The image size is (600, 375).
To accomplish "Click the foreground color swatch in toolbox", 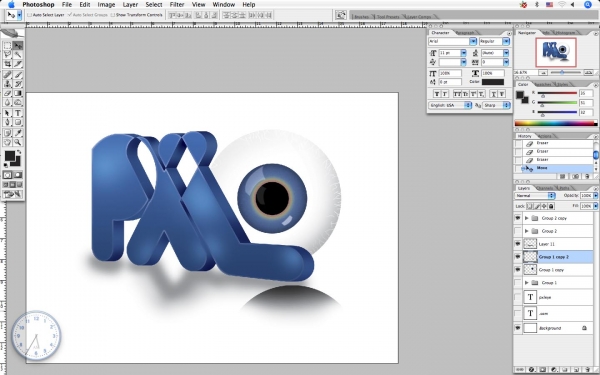I will click(x=10, y=156).
